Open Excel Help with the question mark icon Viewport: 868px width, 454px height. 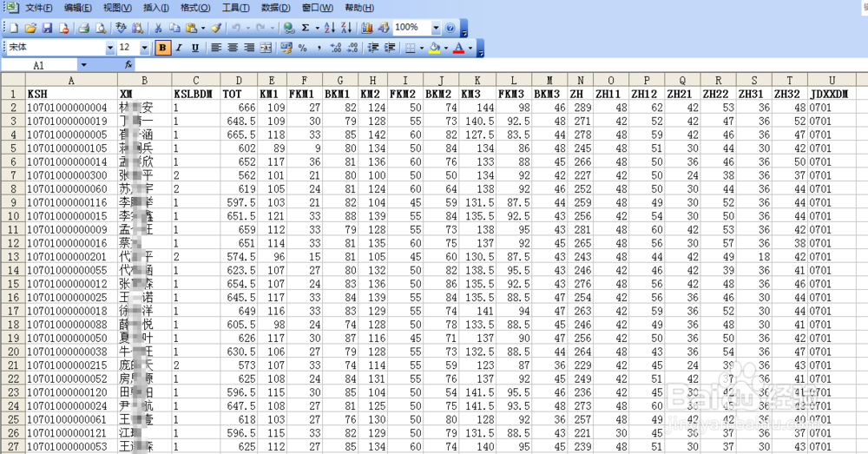click(450, 28)
